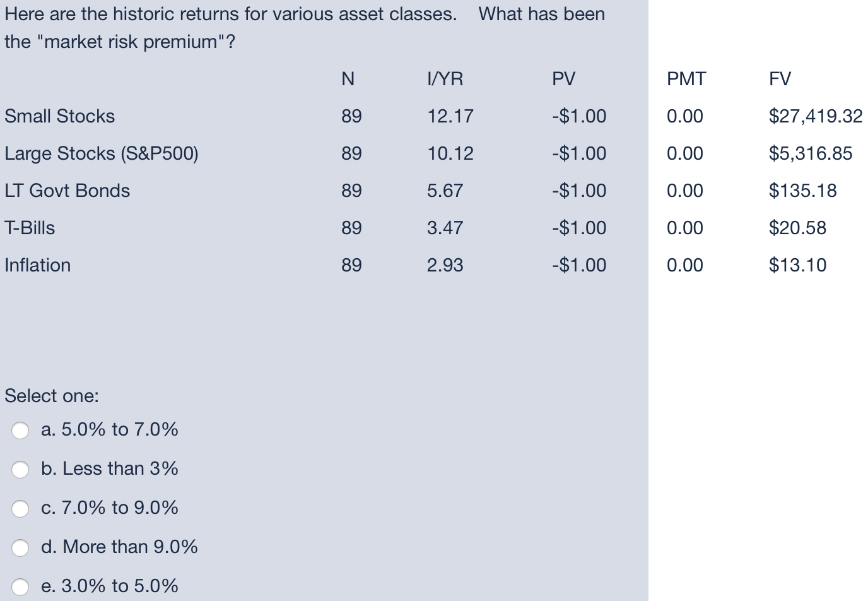
Task: Click the LT Govt Bonds row label
Action: 67,191
